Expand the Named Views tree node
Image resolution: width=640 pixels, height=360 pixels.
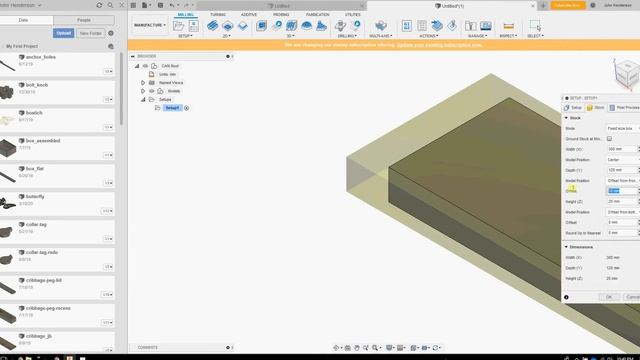tap(143, 83)
